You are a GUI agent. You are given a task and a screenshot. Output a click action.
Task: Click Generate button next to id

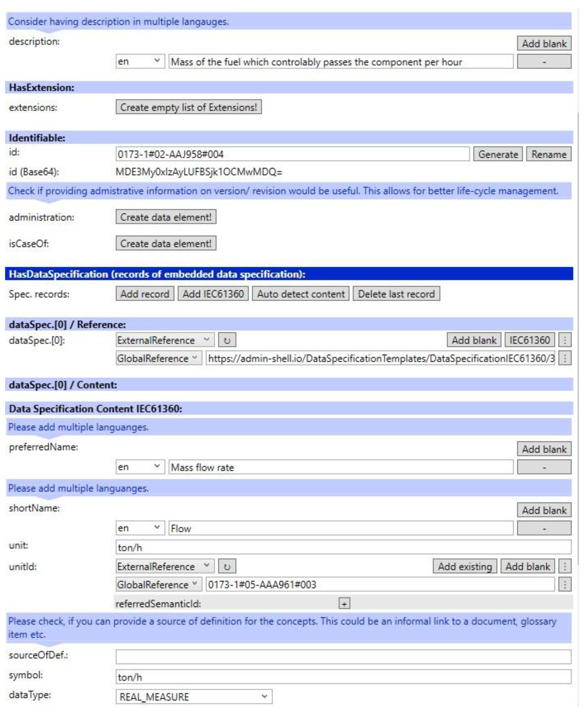click(498, 154)
